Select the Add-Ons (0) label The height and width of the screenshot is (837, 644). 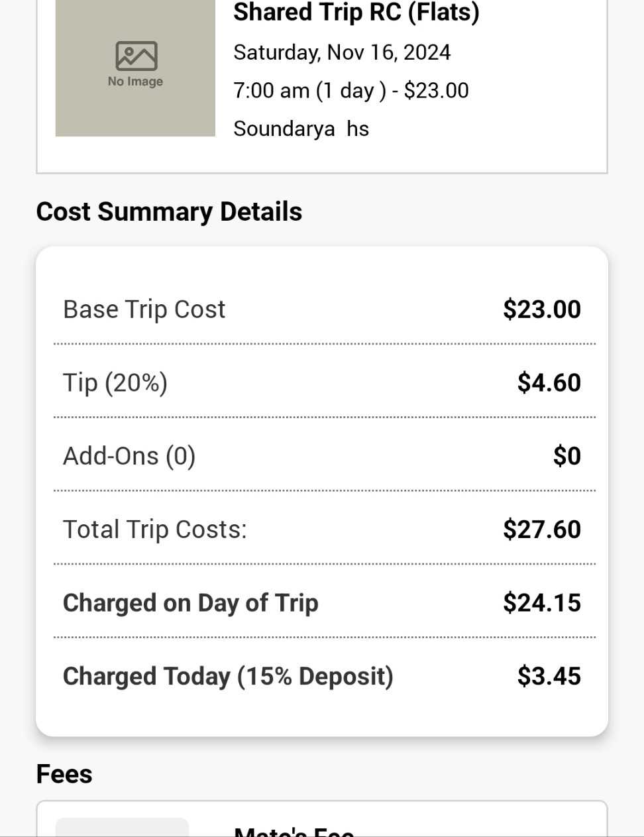(129, 456)
